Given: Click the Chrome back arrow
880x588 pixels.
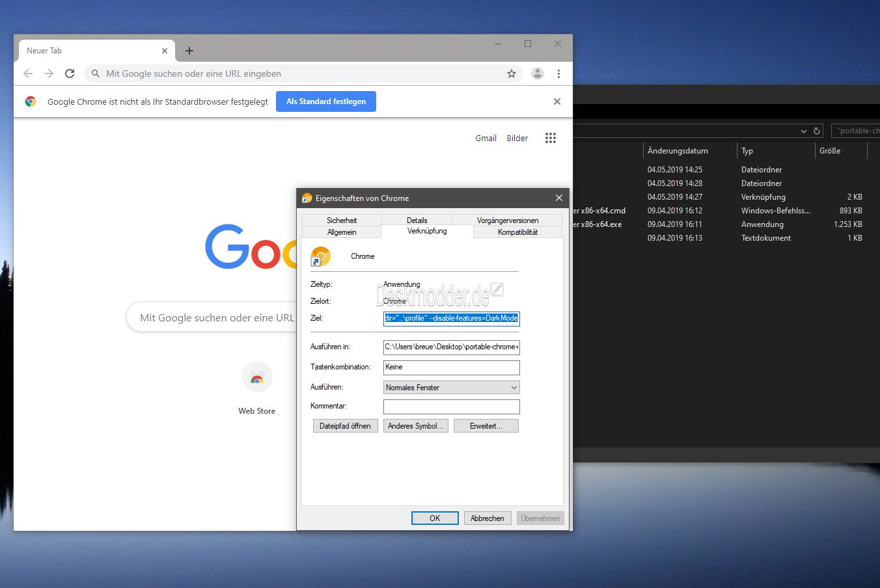Looking at the screenshot, I should (x=28, y=73).
